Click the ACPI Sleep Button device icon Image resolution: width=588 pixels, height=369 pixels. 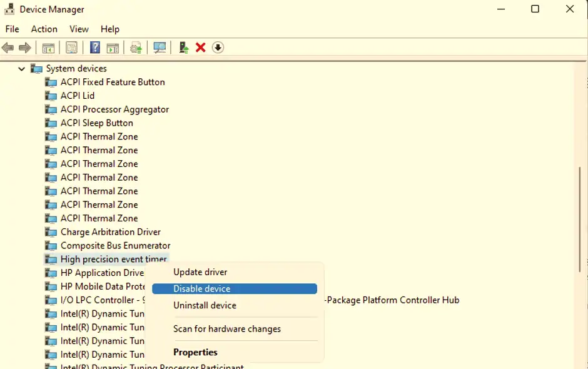[x=51, y=123]
